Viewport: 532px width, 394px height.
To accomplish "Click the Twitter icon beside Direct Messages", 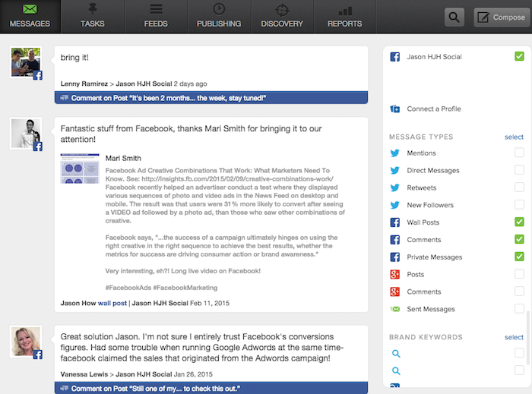I will pyautogui.click(x=395, y=170).
